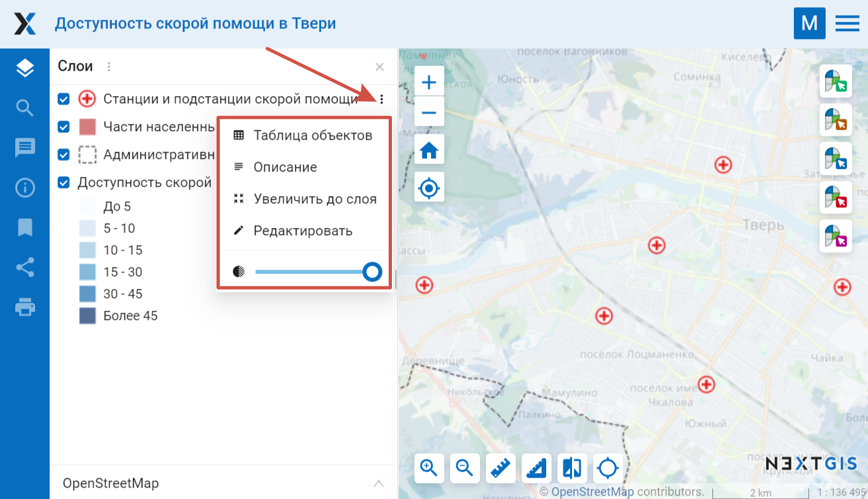Click the 5 - 10 legend label
868x499 pixels.
point(119,229)
